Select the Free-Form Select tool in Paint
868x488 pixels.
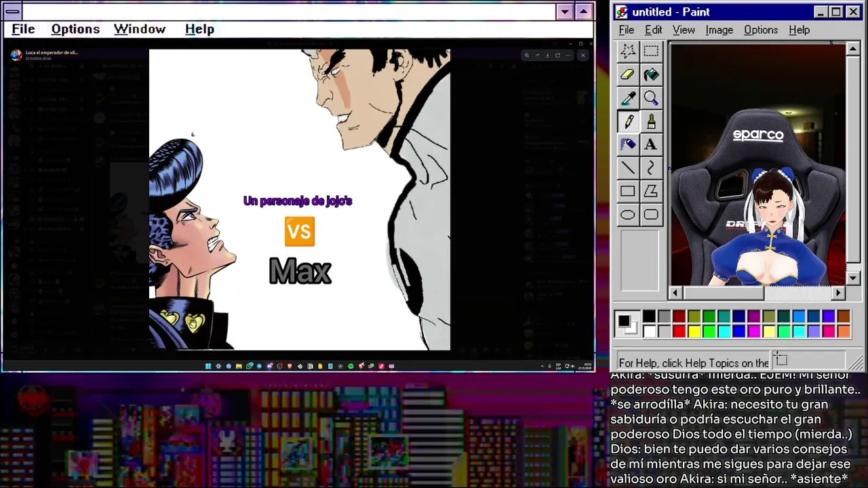628,52
